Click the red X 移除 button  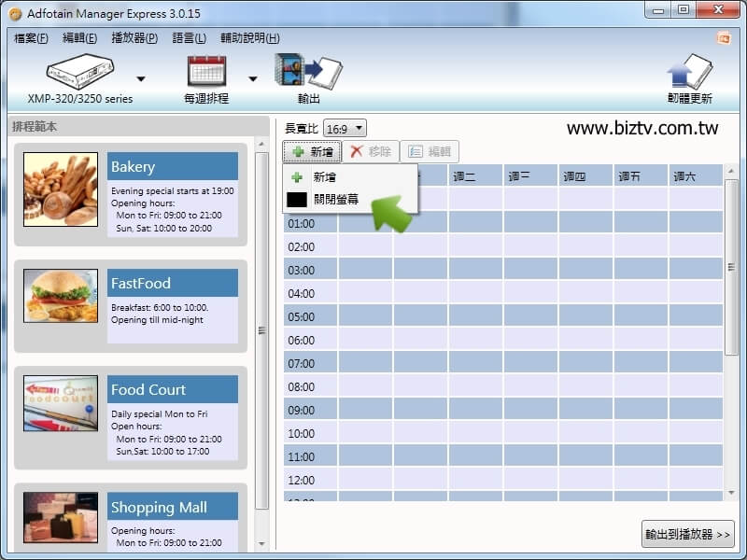coord(371,151)
